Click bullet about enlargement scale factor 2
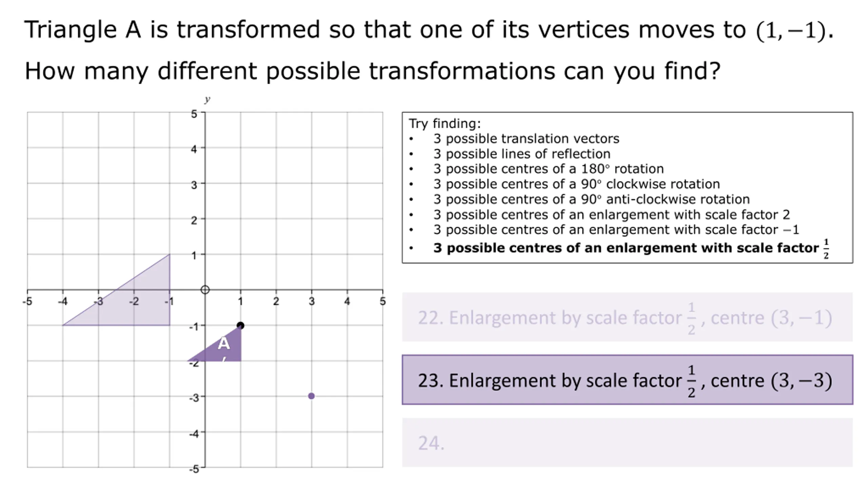 click(611, 215)
